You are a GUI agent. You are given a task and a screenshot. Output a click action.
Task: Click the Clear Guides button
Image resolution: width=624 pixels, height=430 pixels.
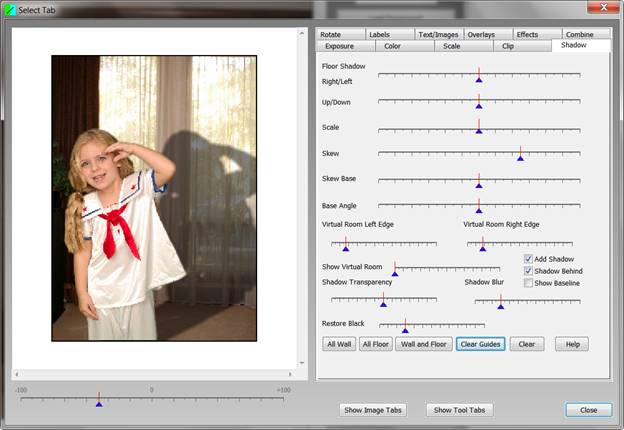(x=480, y=344)
